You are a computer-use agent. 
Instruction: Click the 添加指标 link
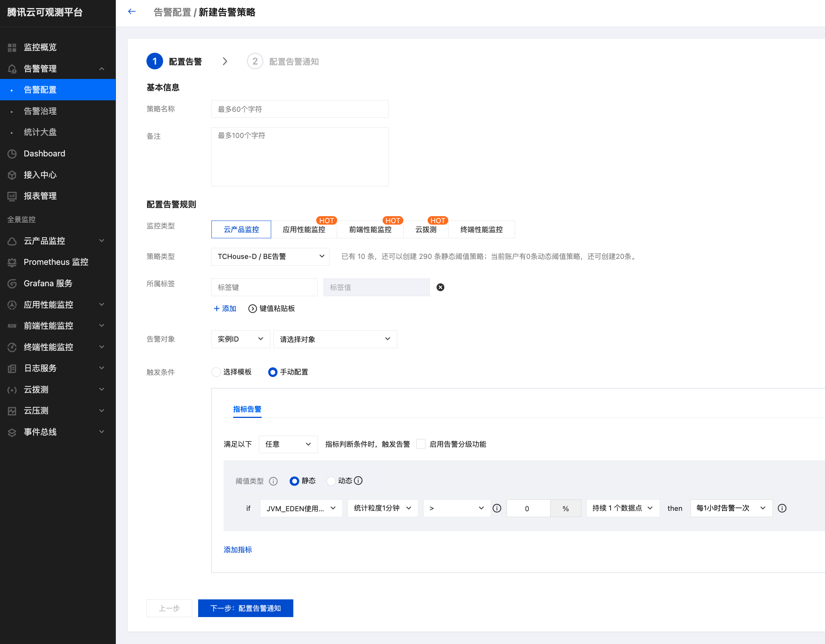coord(238,550)
